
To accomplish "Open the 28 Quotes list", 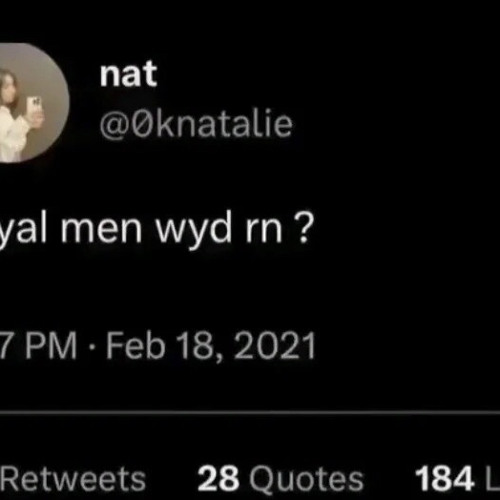I will pos(280,479).
